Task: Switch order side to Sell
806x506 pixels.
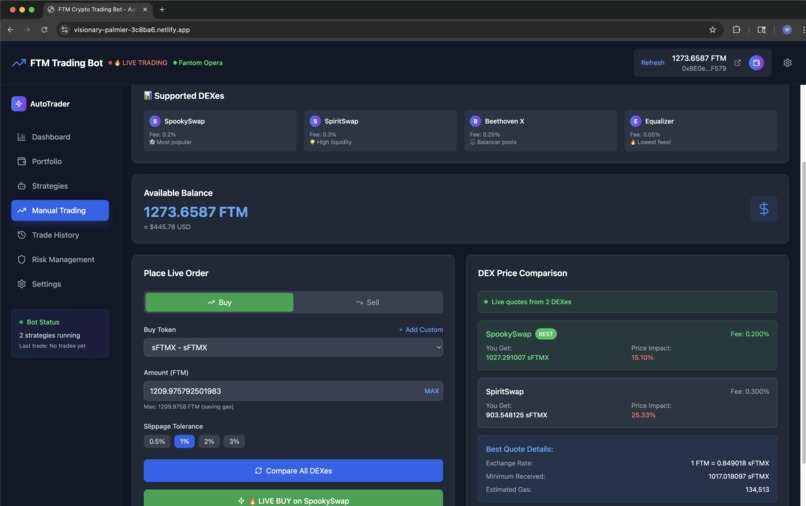Action: pos(368,302)
